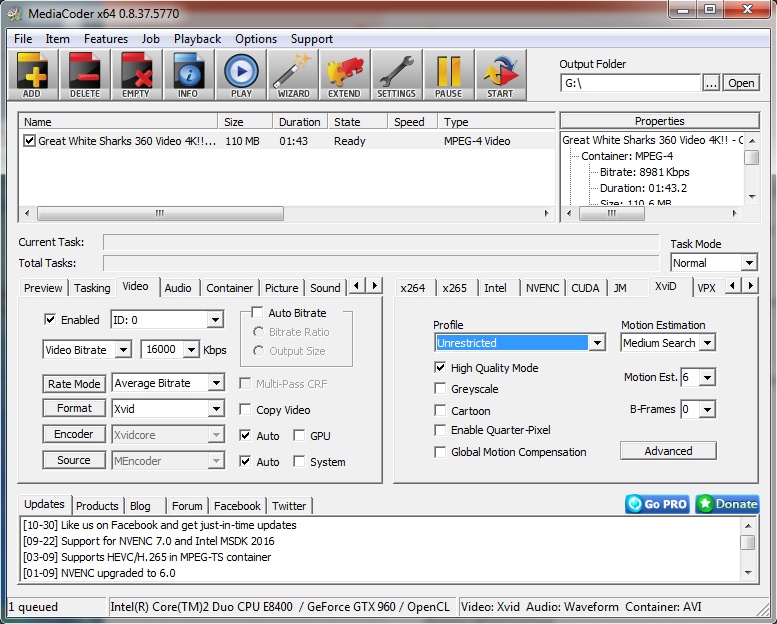Click the EMPTY list toolbar icon

point(136,75)
